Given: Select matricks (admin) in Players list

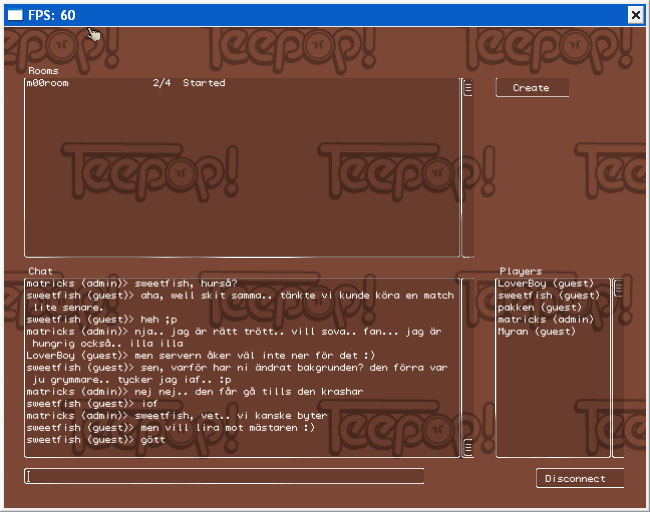Looking at the screenshot, I should click(546, 320).
